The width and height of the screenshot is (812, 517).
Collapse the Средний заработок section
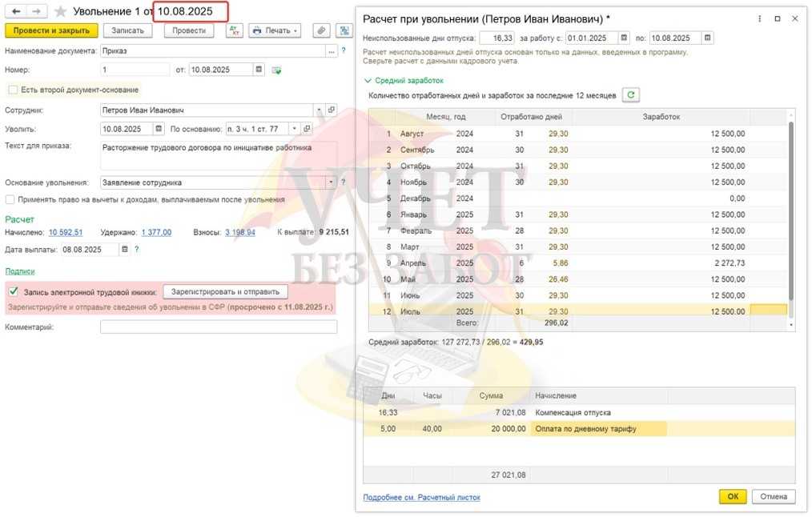(368, 81)
